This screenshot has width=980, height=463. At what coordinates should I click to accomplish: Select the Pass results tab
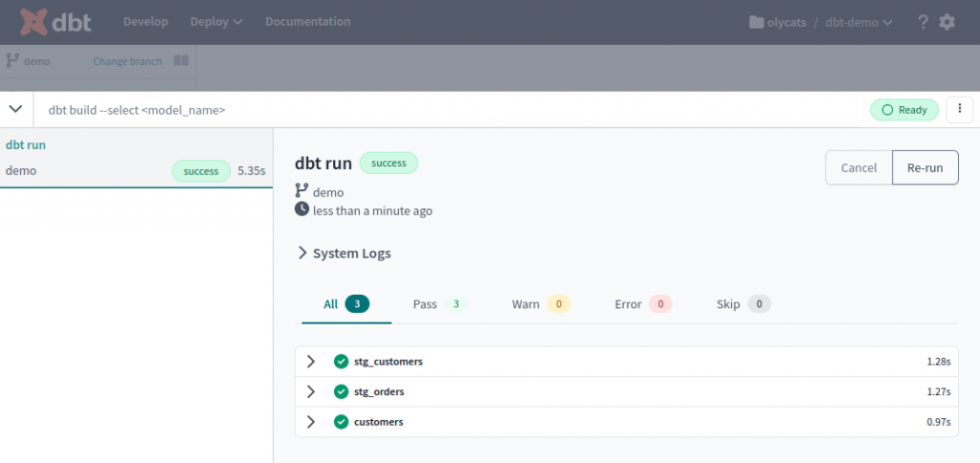coord(440,304)
